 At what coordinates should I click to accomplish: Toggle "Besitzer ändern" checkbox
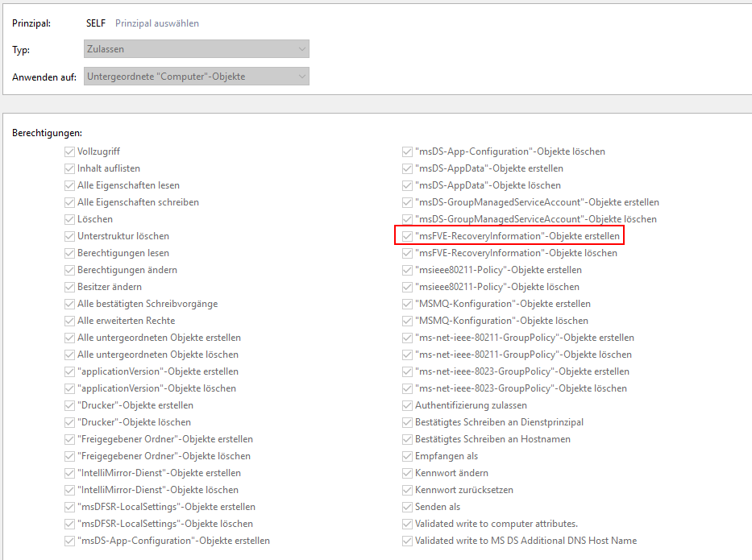[69, 287]
